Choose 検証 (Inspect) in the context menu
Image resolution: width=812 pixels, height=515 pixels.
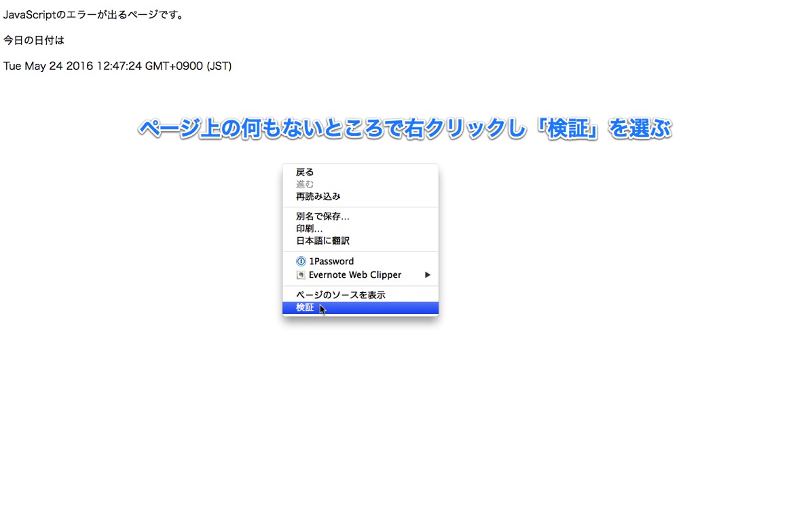click(x=361, y=308)
